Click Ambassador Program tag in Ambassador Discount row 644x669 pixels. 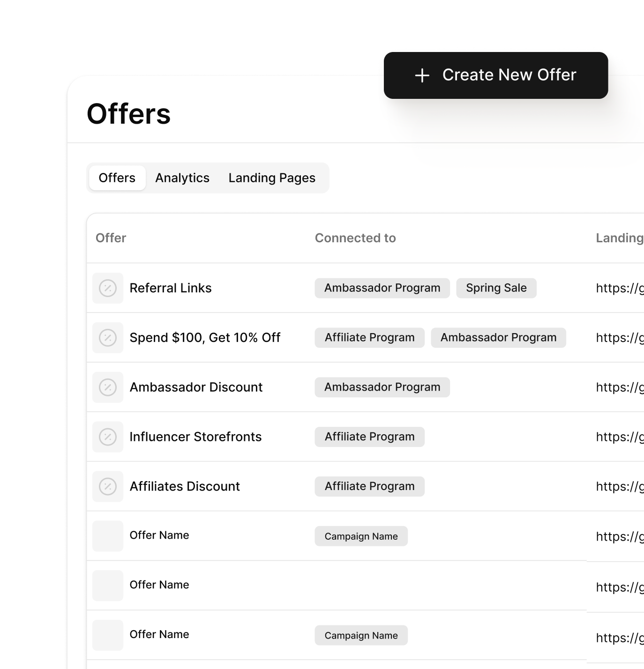tap(382, 387)
